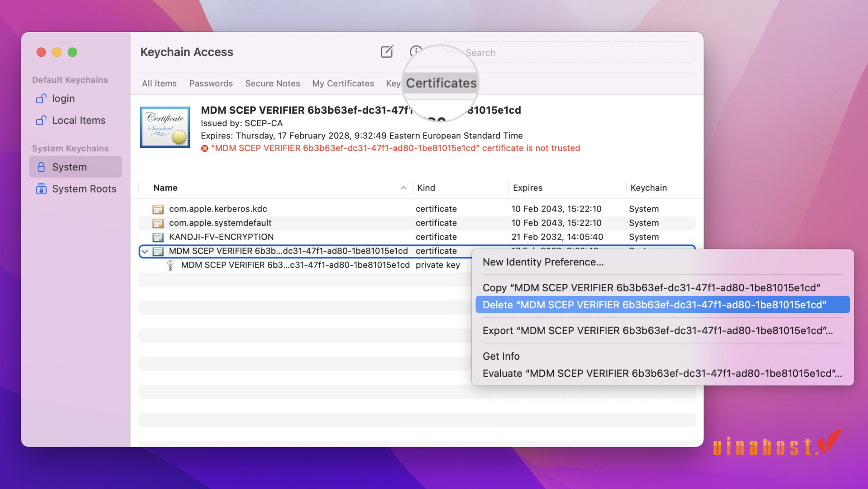Choose Delete MDM SCEP VERIFIER menu item
Screen dimensions: 868x489
pyautogui.click(x=662, y=305)
